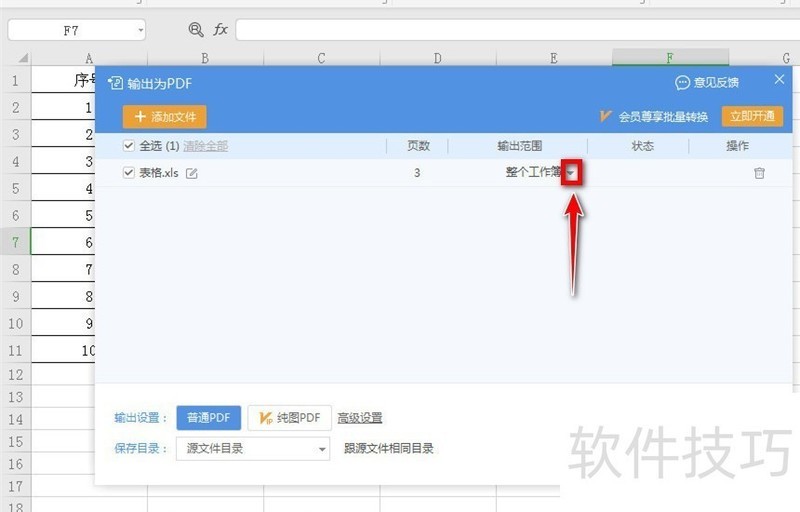Click the 输出范围 column header
Screen dimensions: 800x512
[x=519, y=146]
